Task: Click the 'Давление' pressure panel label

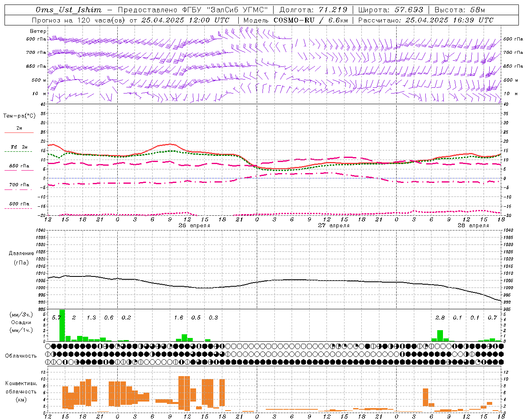Action: (21, 253)
